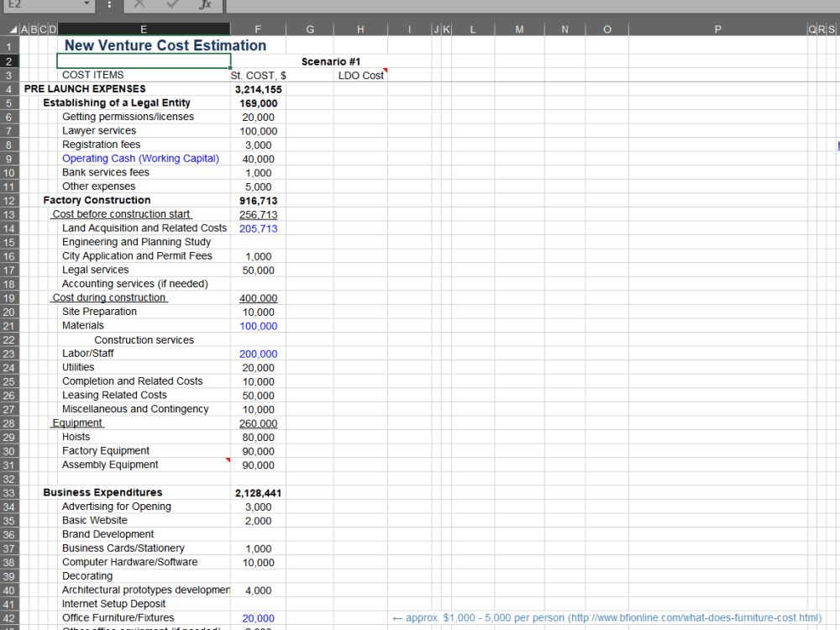
Task: Select row 4 by its header
Action: 8,88
